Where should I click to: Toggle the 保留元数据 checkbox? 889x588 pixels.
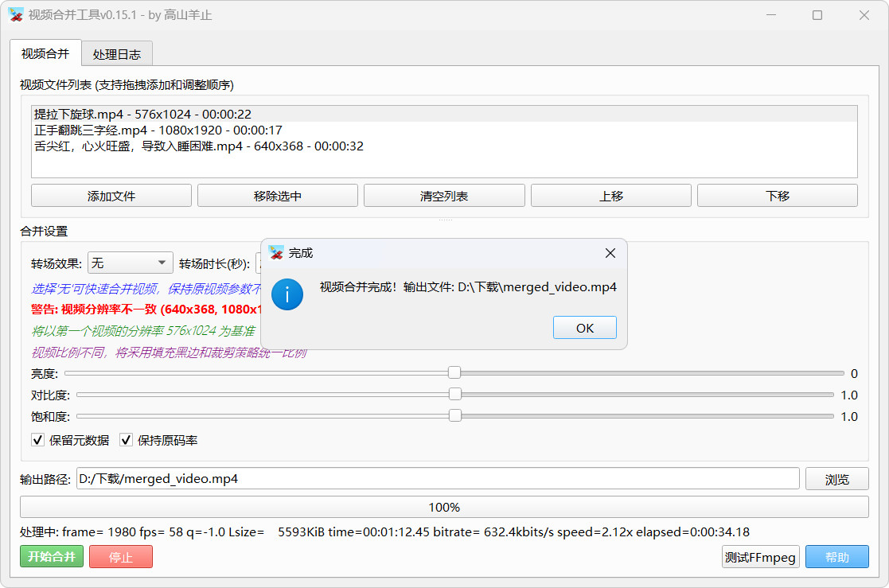tap(38, 440)
